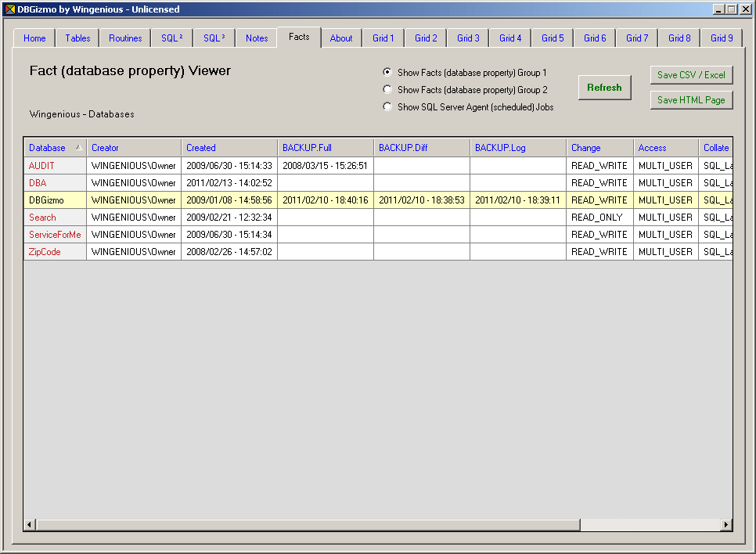Switch to the Tables tab

tap(77, 38)
